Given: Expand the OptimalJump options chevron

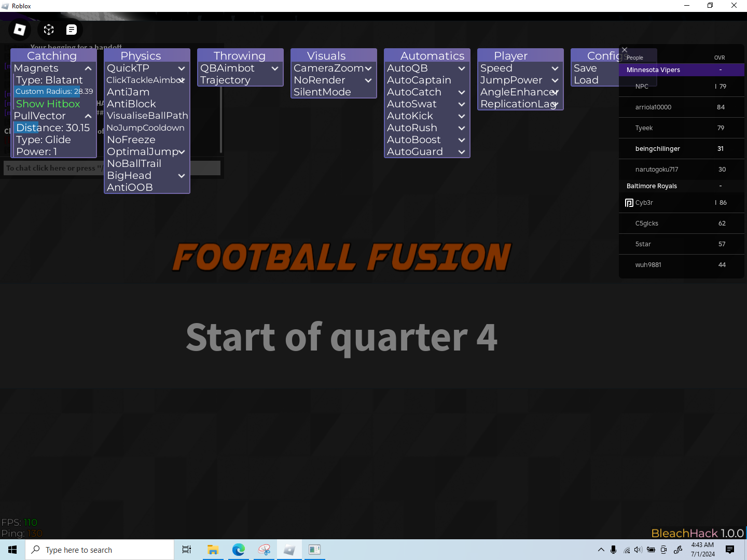Looking at the screenshot, I should coord(182,152).
